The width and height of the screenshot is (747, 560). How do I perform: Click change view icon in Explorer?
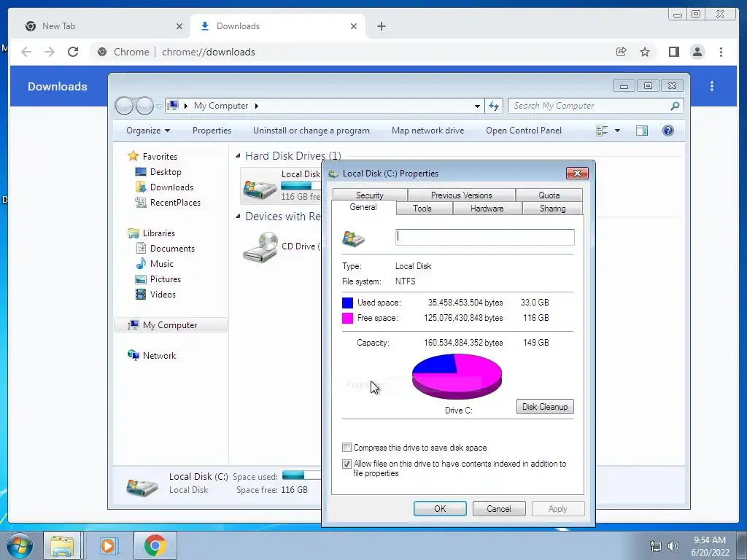click(x=602, y=131)
